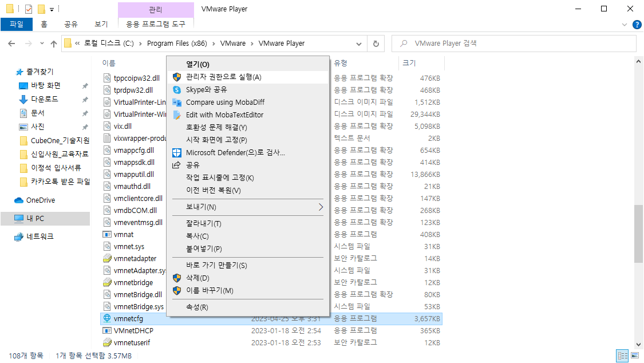Open the 공유 ribbon tab
Screen dimensions: 644x363
click(x=70, y=24)
